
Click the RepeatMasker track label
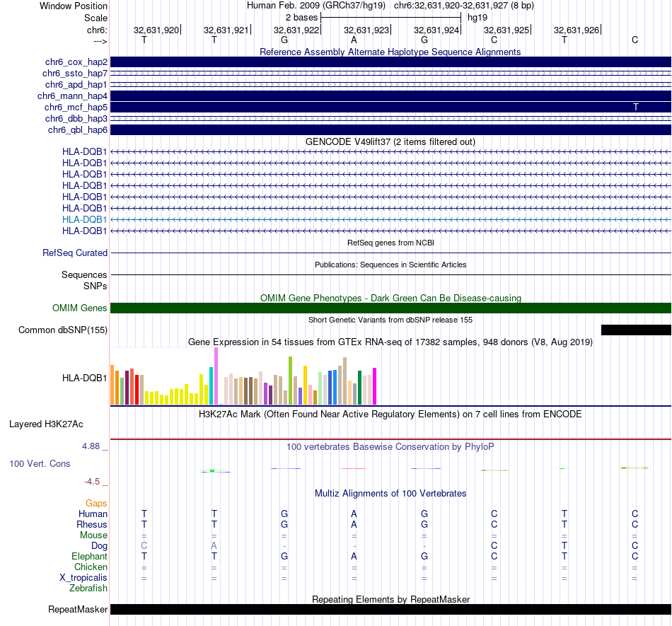pos(78,609)
